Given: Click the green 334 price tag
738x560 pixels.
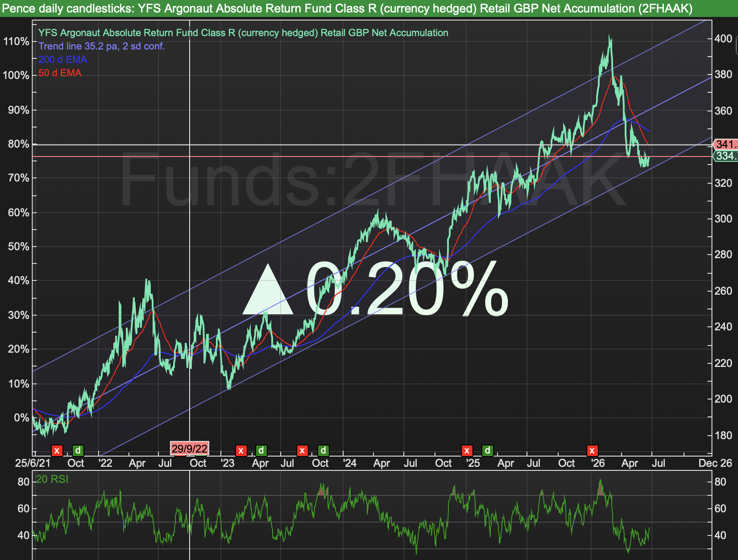Looking at the screenshot, I should 726,156.
